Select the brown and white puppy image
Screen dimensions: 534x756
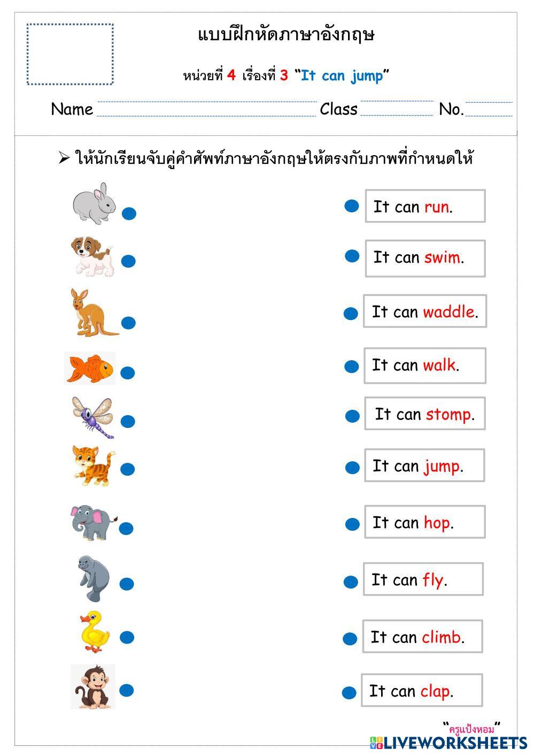[92, 256]
